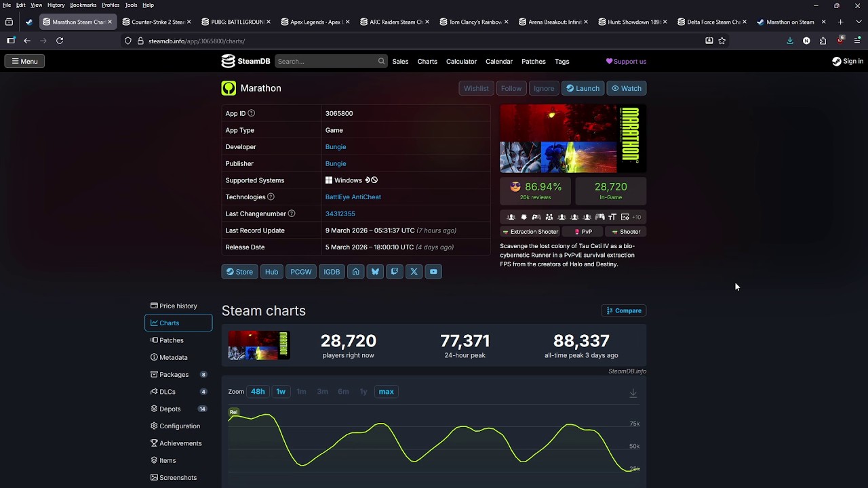
Task: Set chart zoom to 1w
Action: point(281,392)
